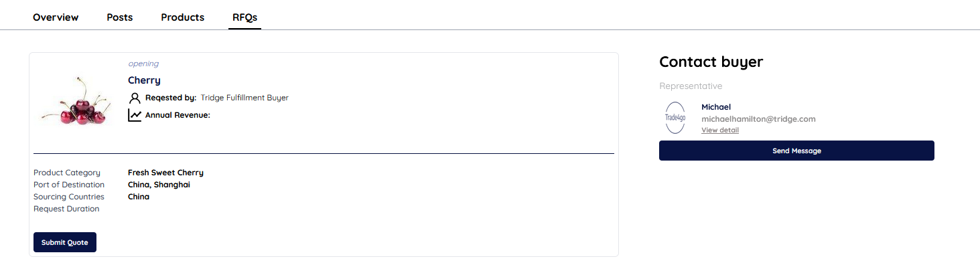Switch to the Posts tab

coord(120,17)
